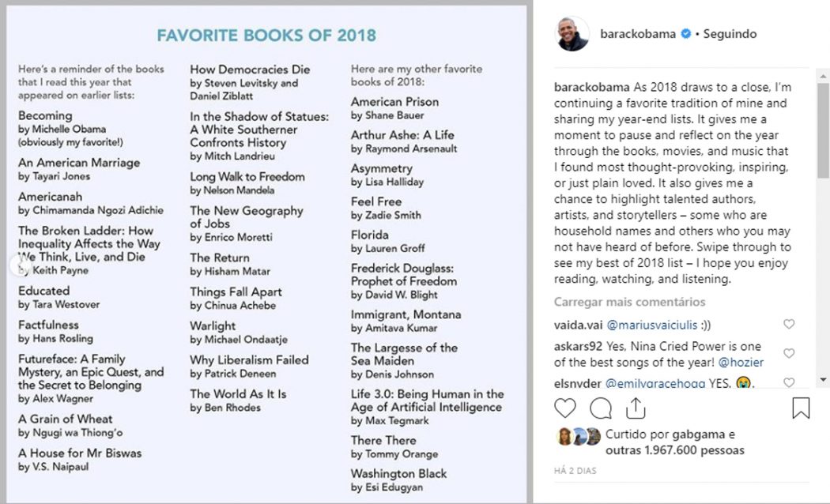Click the scrollbar up arrow in comments
The width and height of the screenshot is (830, 504).
(823, 76)
